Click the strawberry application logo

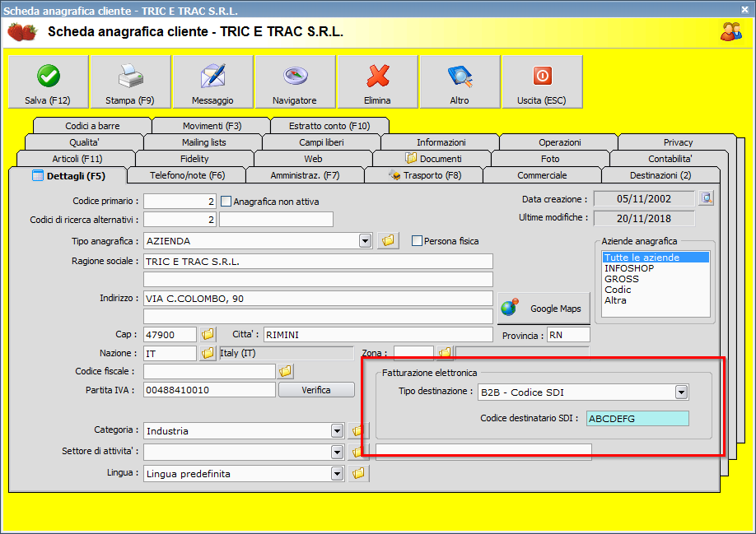(x=22, y=32)
